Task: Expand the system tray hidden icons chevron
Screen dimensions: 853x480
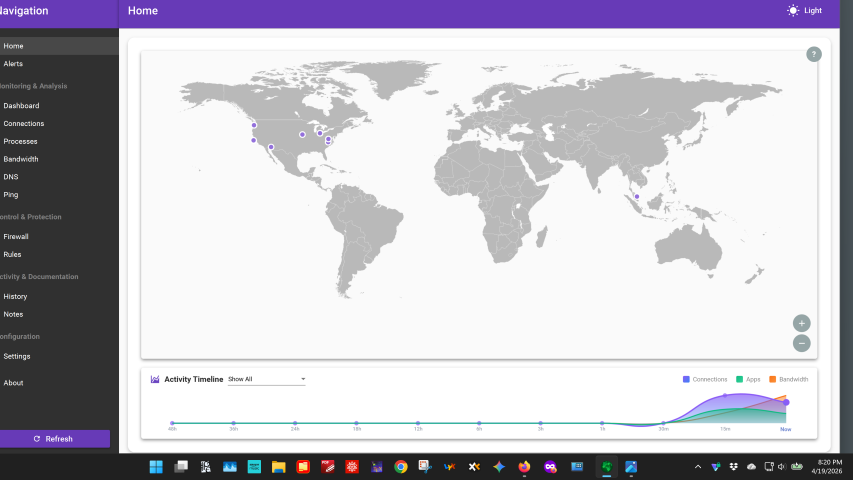Action: pyautogui.click(x=698, y=467)
